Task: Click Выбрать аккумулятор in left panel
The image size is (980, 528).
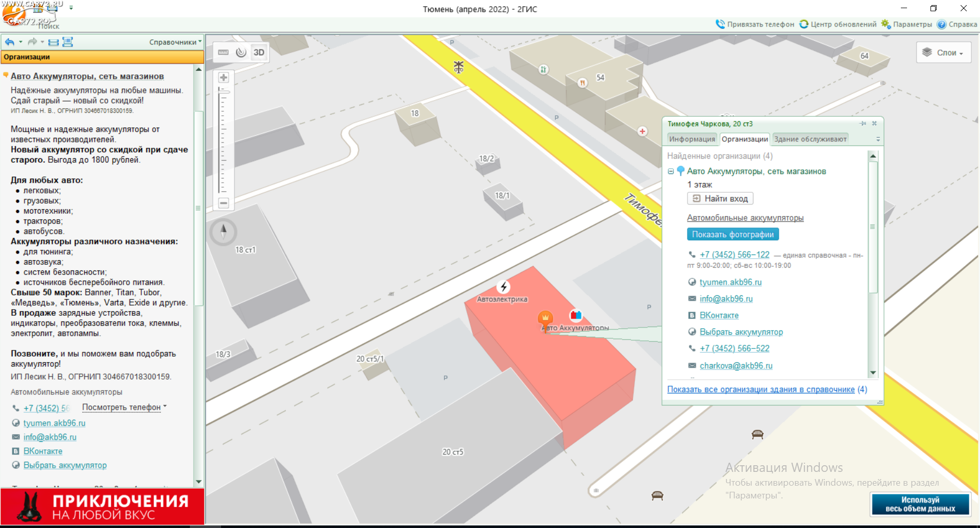Action: pyautogui.click(x=65, y=465)
